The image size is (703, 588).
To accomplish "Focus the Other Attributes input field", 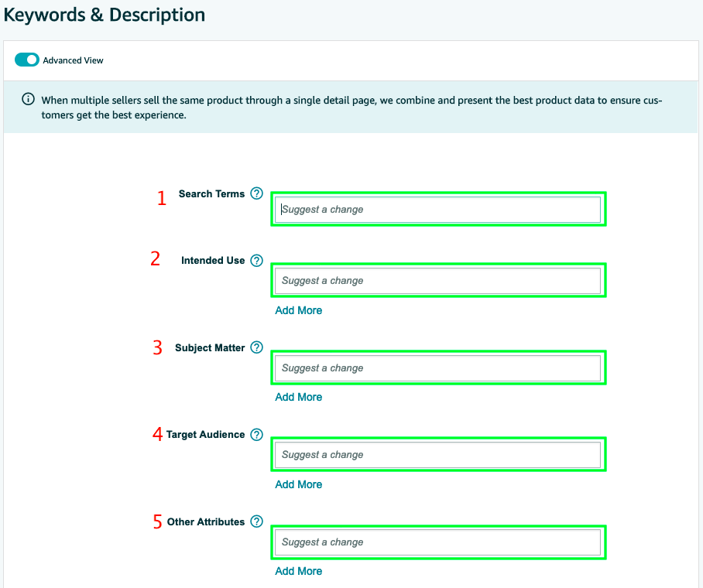I will (x=437, y=542).
